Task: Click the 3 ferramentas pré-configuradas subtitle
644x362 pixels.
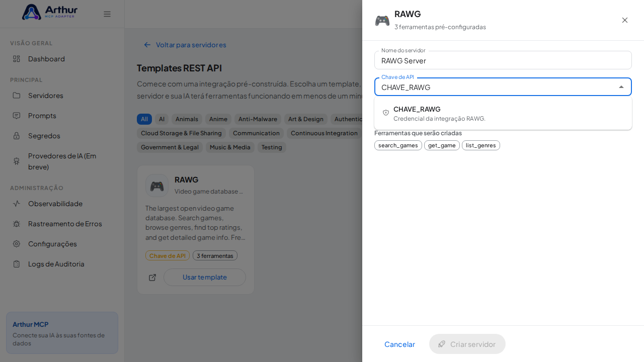Action: pyautogui.click(x=440, y=27)
